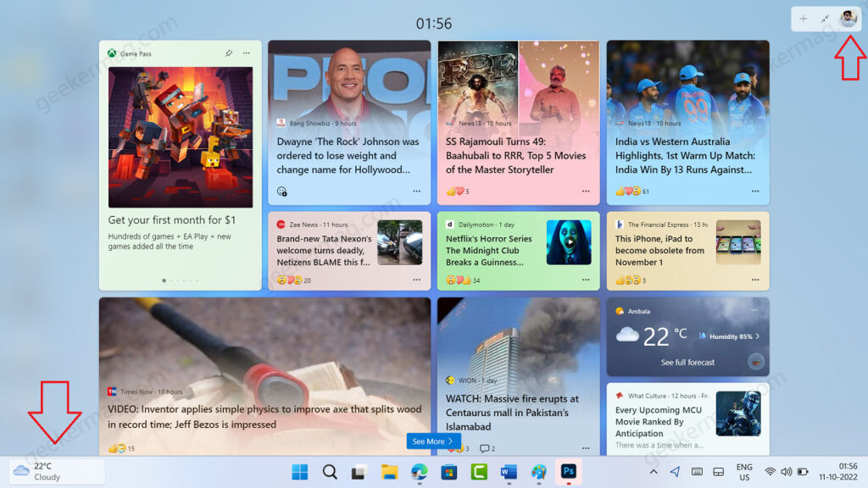Open Wi-Fi network tray icon

770,472
